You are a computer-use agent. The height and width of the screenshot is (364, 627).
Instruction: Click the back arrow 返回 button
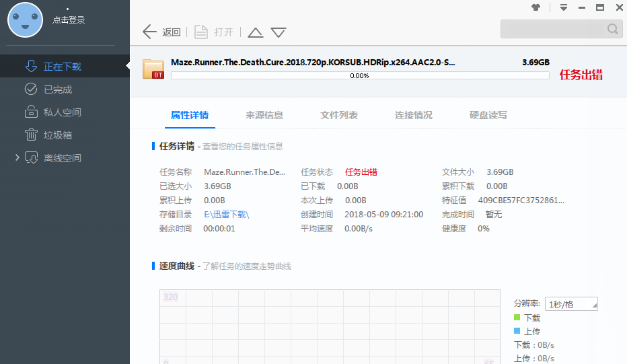(x=161, y=32)
